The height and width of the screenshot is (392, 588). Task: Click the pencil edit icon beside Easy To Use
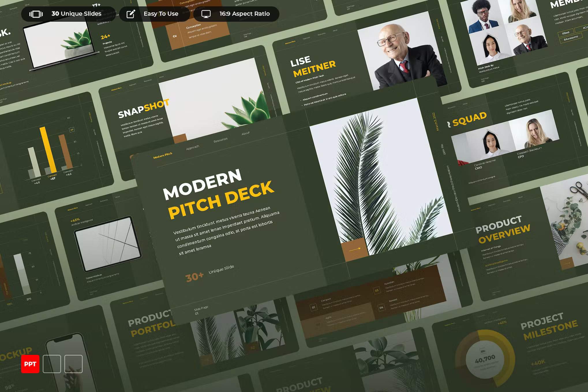[131, 14]
